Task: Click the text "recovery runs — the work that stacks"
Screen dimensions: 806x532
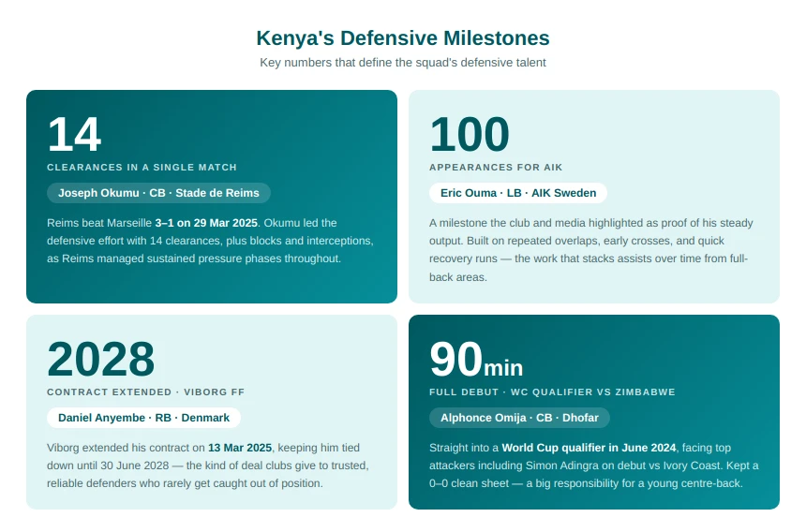Action: (521, 259)
